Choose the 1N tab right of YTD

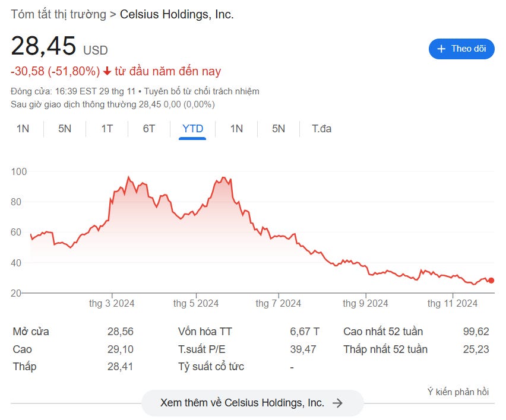tap(236, 128)
